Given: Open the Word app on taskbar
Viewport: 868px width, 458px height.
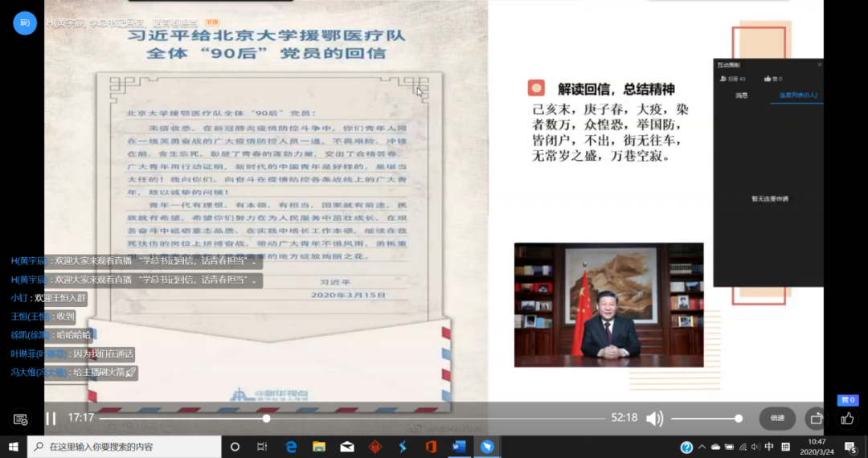Looking at the screenshot, I should [459, 447].
